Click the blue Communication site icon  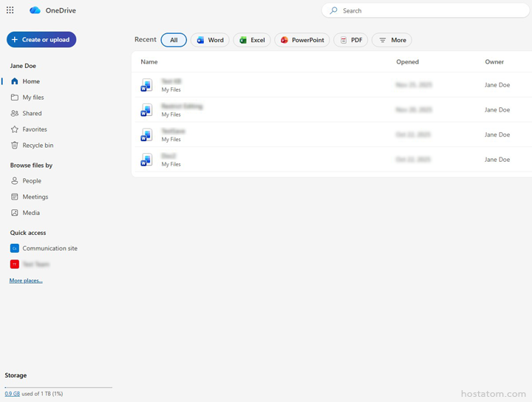(x=15, y=248)
